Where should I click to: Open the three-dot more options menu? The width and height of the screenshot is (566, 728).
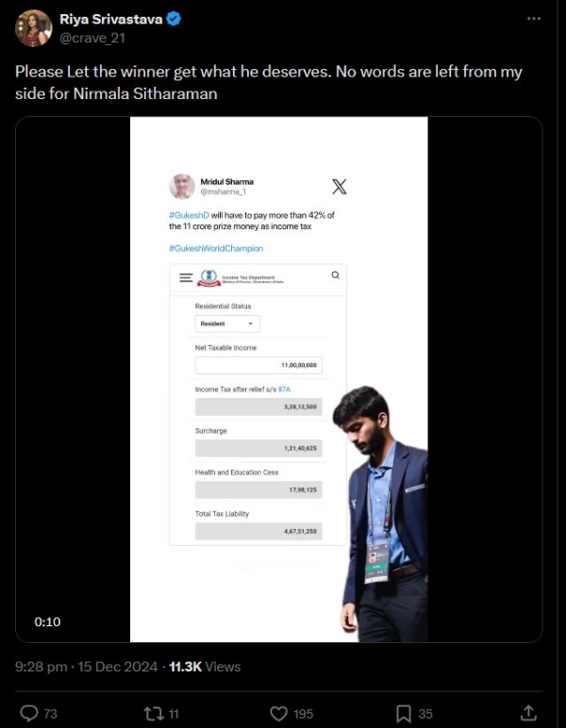pyautogui.click(x=534, y=19)
